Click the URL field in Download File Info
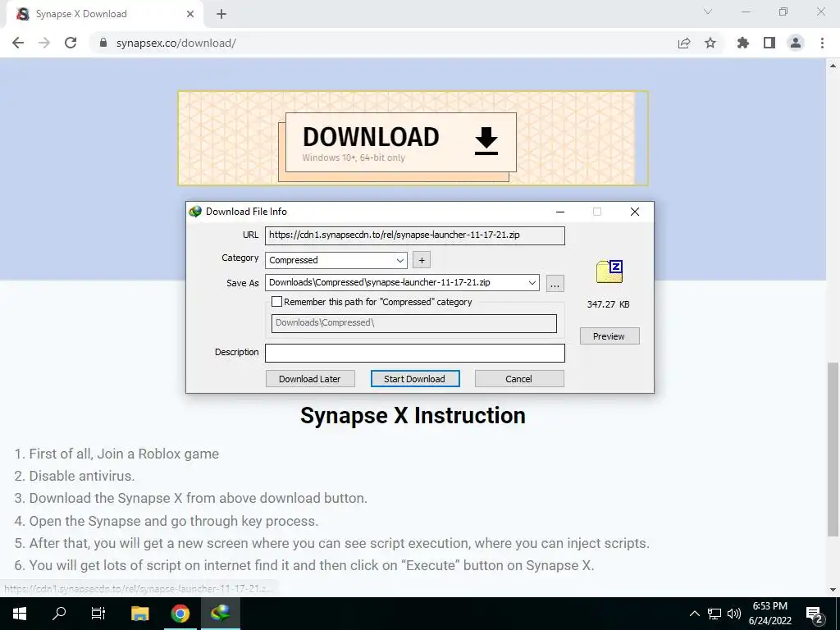 click(414, 235)
